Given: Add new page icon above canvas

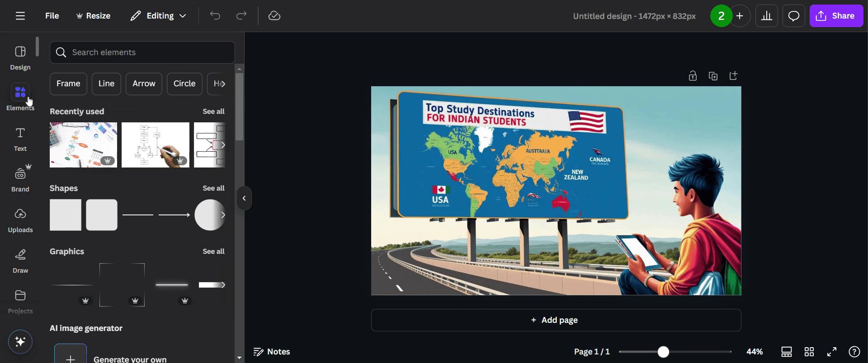Looking at the screenshot, I should pos(733,76).
